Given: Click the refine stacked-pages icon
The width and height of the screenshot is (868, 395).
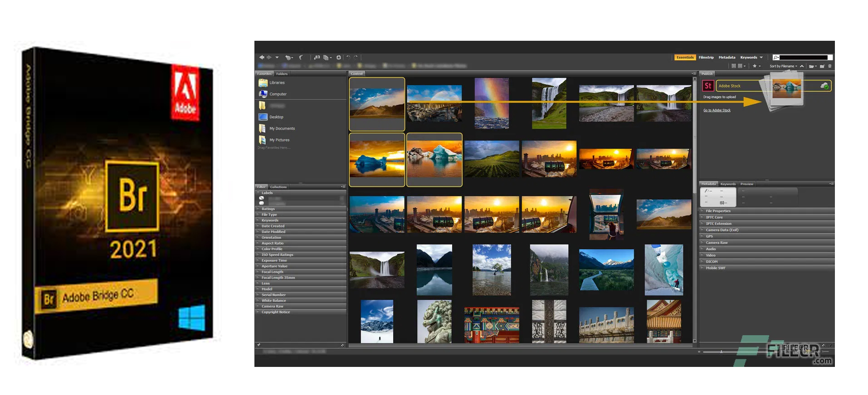Looking at the screenshot, I should click(x=326, y=58).
